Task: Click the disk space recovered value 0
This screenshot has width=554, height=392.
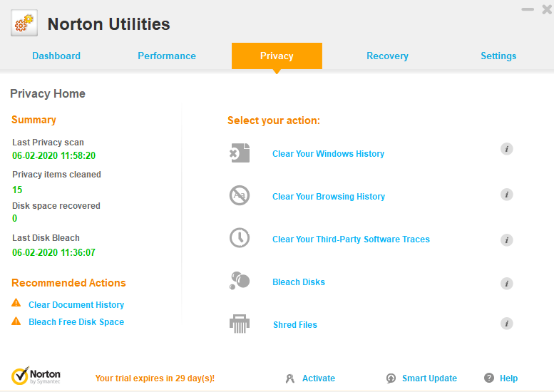Action: coord(14,218)
